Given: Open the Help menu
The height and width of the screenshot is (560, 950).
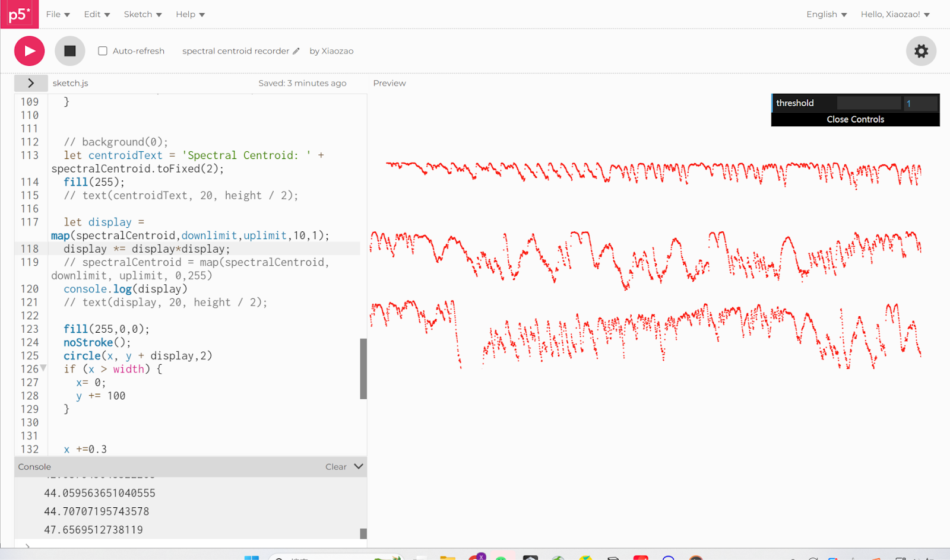Looking at the screenshot, I should [190, 14].
